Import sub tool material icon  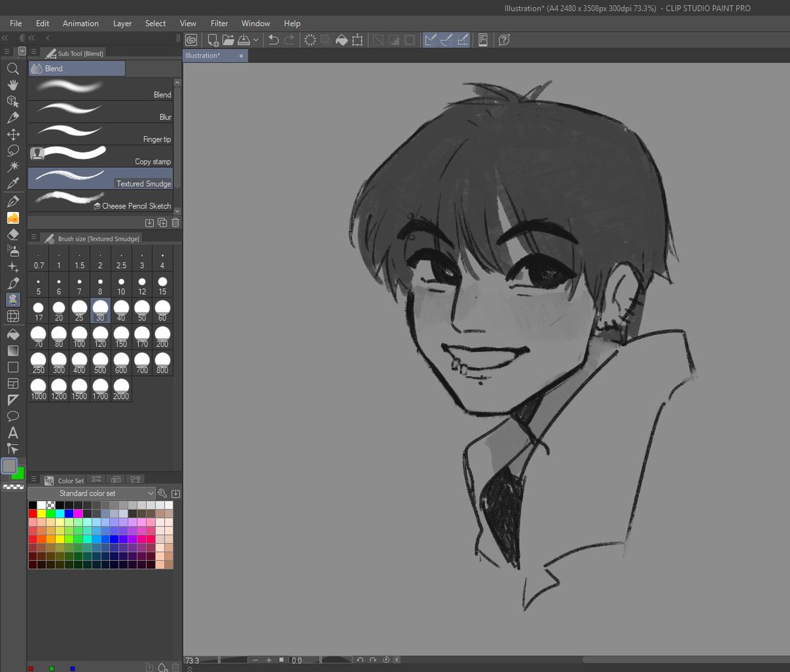tap(149, 222)
